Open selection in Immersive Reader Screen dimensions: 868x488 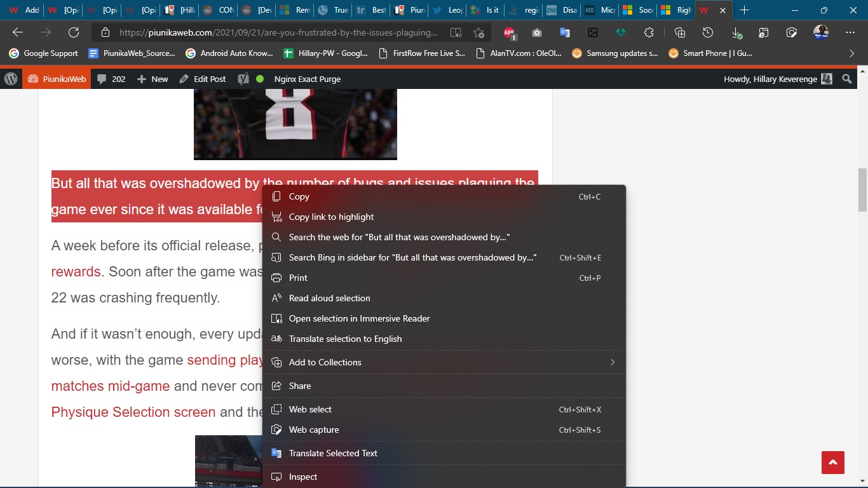(444, 319)
